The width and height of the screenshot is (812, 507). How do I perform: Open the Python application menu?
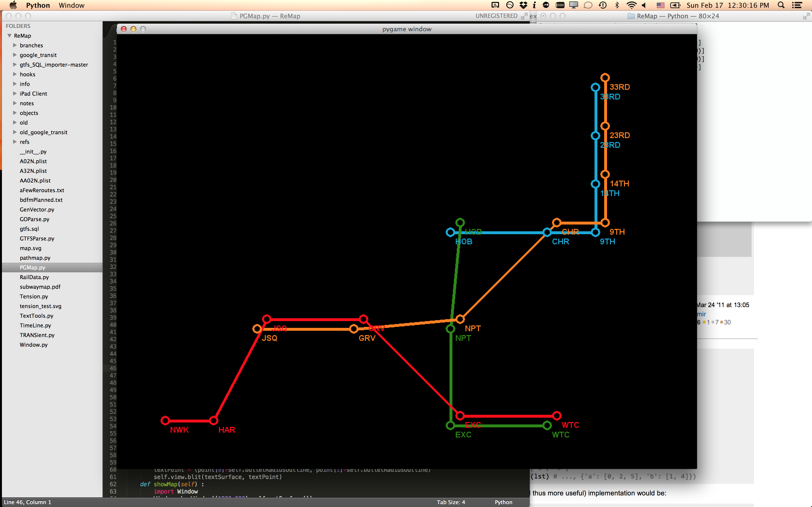[38, 5]
